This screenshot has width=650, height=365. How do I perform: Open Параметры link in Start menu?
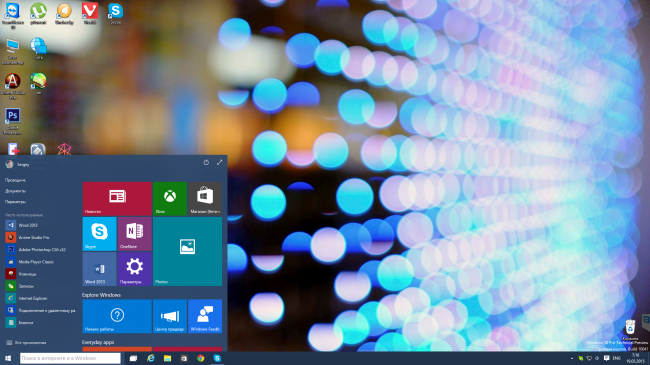click(x=15, y=202)
